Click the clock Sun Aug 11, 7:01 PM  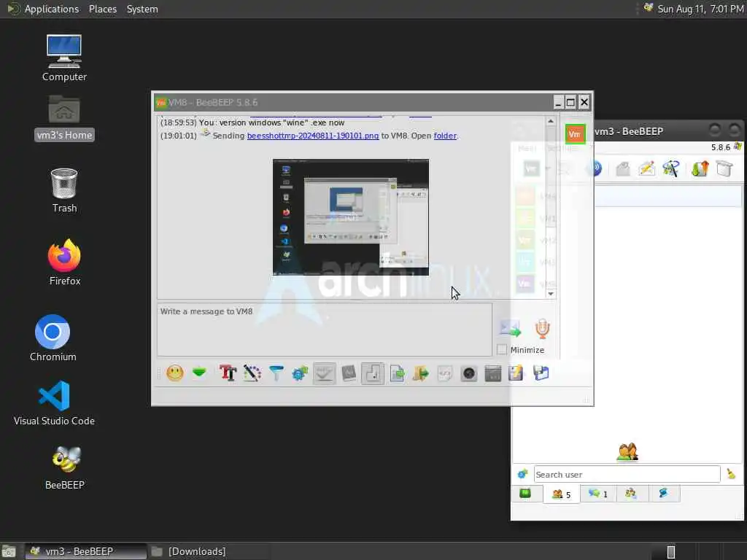pos(700,9)
